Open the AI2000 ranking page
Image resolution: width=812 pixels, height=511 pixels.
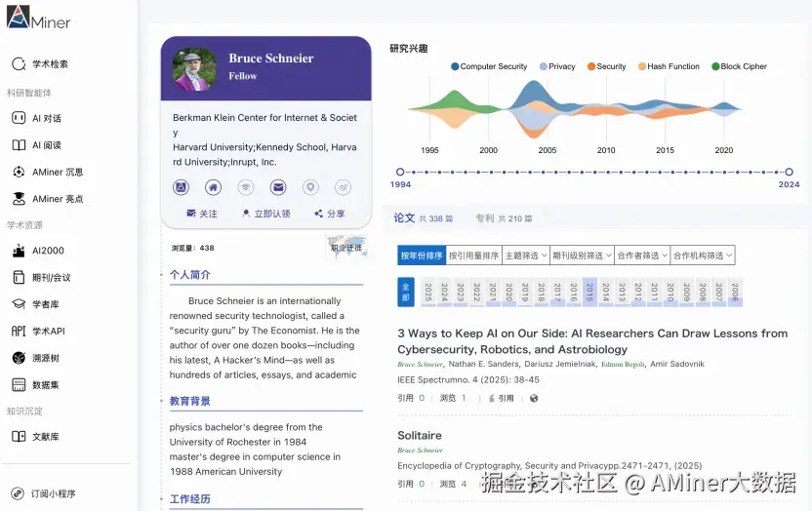(38, 251)
